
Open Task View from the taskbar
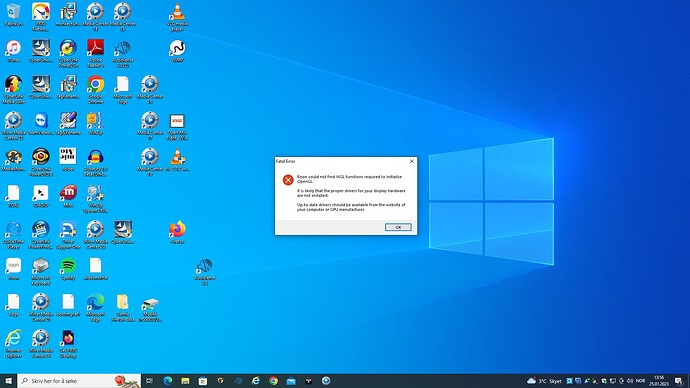pos(150,381)
